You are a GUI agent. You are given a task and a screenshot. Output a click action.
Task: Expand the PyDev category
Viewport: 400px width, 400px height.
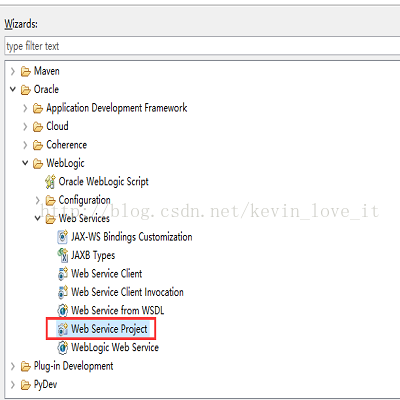coord(13,385)
